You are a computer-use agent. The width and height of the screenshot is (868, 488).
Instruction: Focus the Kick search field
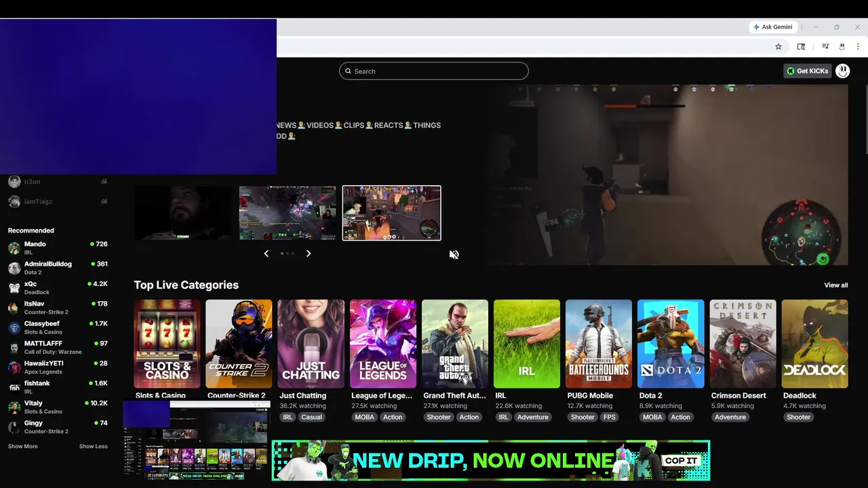pyautogui.click(x=434, y=71)
